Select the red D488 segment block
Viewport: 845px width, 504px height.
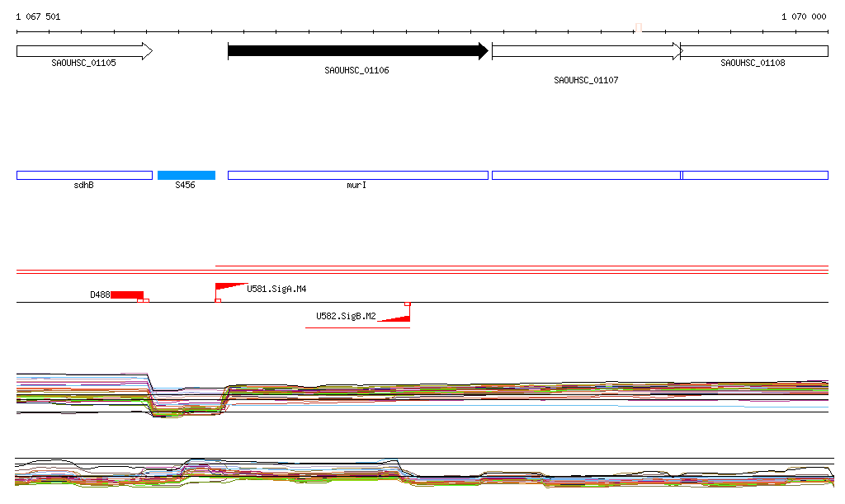pos(127,294)
